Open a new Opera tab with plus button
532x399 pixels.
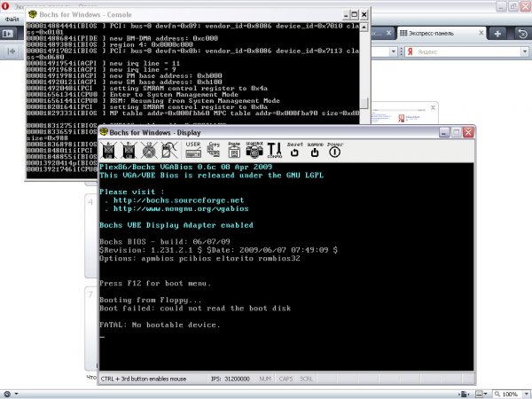tap(497, 34)
